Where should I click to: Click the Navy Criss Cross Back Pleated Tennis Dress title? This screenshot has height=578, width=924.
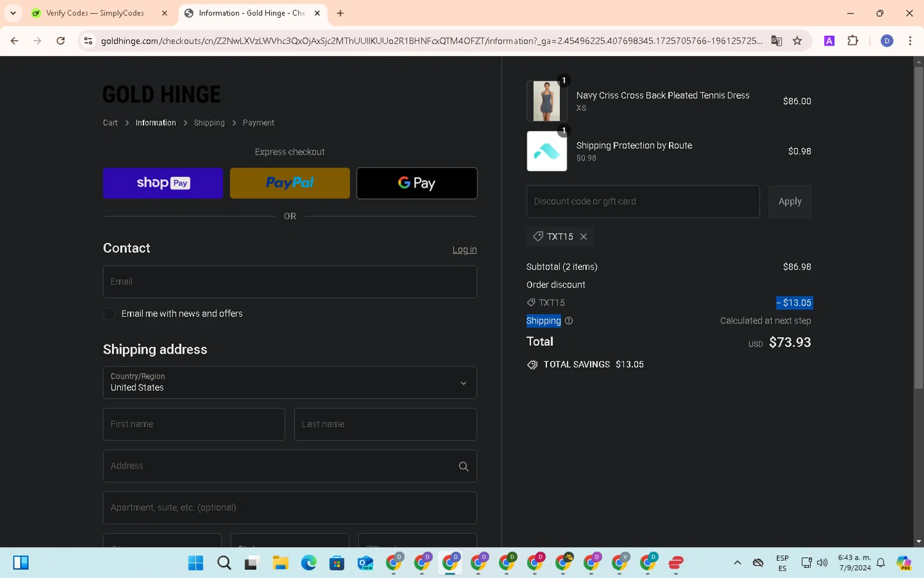pos(663,96)
